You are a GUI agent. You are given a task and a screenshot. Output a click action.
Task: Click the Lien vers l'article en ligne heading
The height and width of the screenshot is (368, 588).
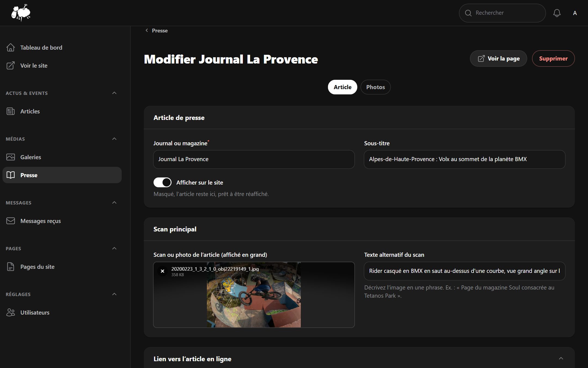click(x=192, y=359)
